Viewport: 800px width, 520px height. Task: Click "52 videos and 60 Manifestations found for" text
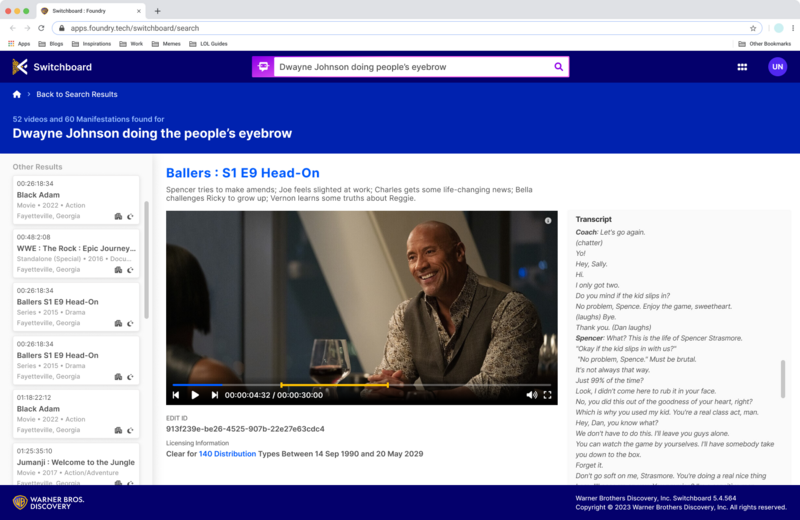(x=88, y=119)
